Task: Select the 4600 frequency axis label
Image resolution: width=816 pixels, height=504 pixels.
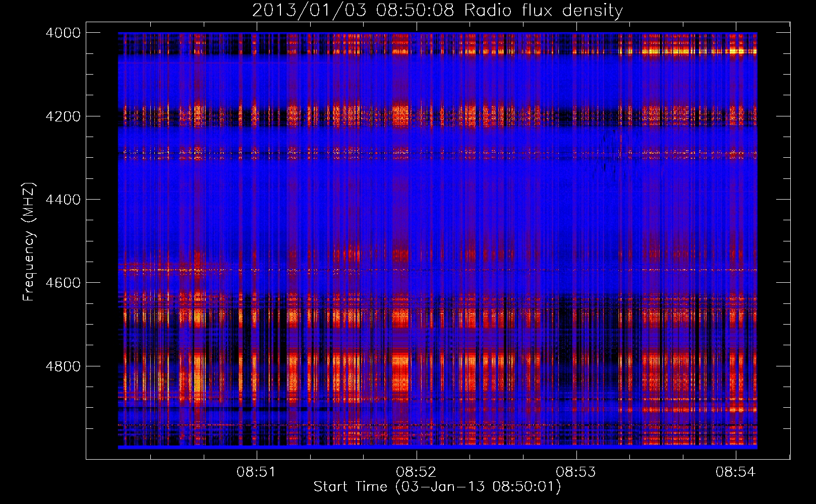Action: pos(63,283)
